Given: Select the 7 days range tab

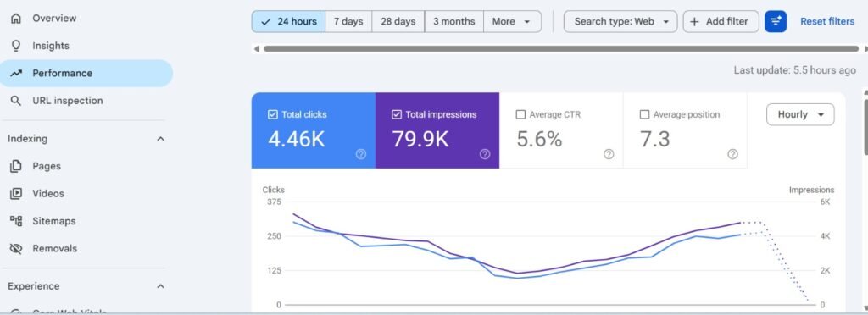Looking at the screenshot, I should click(348, 21).
